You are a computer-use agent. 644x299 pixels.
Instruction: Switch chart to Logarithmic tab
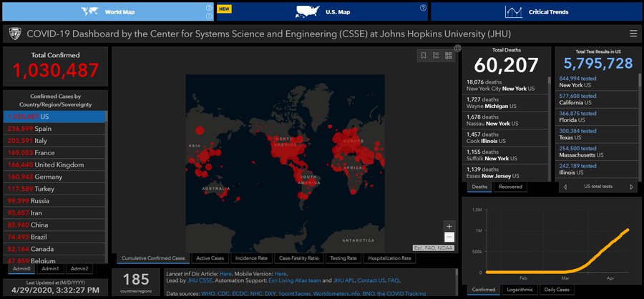(x=519, y=290)
